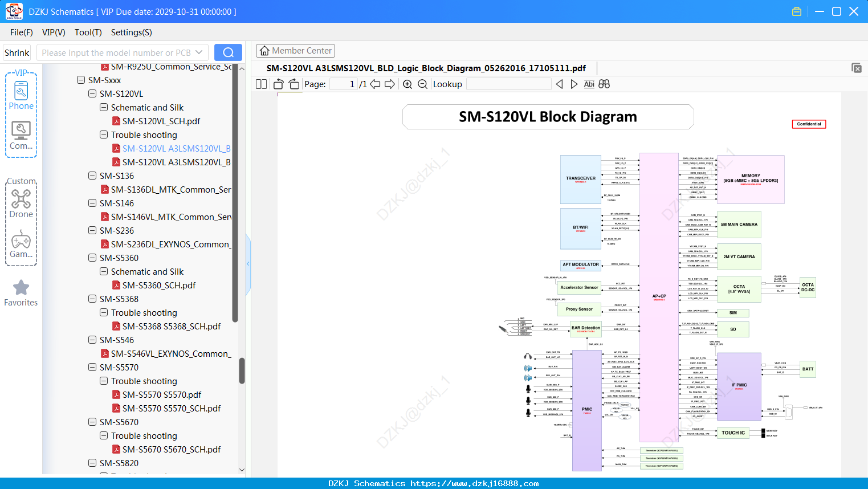Click the Member Center button
This screenshot has width=868, height=489.
pos(295,51)
